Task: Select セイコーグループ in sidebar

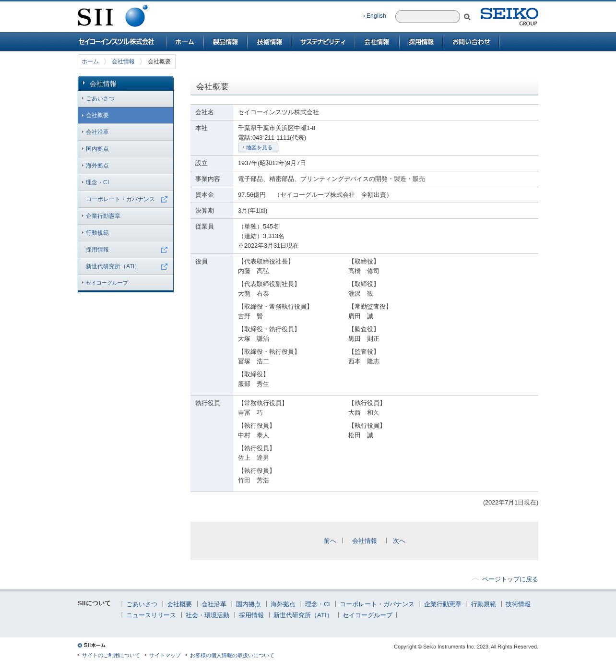Action: point(126,283)
